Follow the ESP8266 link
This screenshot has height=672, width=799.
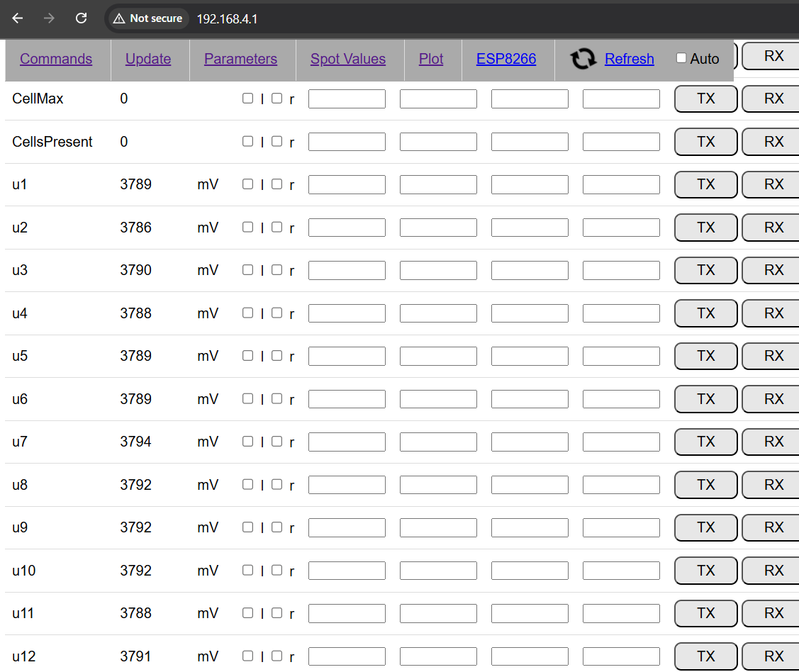pyautogui.click(x=506, y=59)
